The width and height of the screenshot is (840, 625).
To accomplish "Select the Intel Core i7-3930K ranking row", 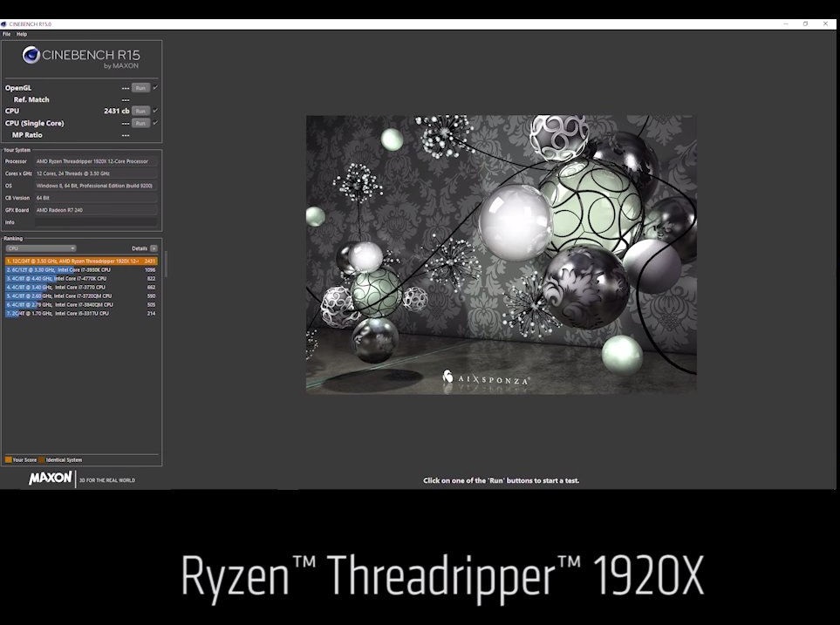I will click(x=81, y=270).
